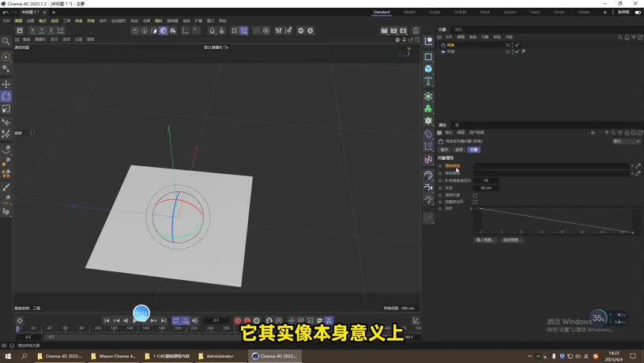Viewport: 644px width, 363px height.
Task: Click the load preset button under graph
Action: coord(484,240)
